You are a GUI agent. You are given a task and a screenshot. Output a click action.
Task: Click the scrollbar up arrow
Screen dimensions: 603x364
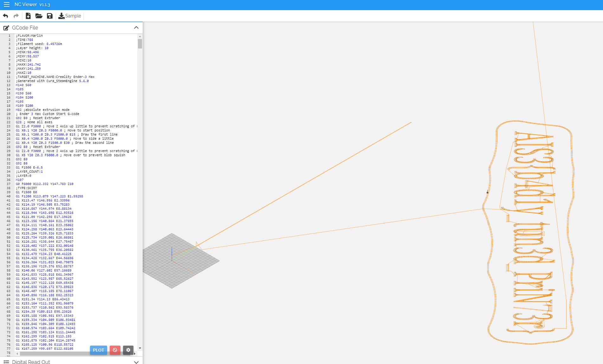click(140, 36)
